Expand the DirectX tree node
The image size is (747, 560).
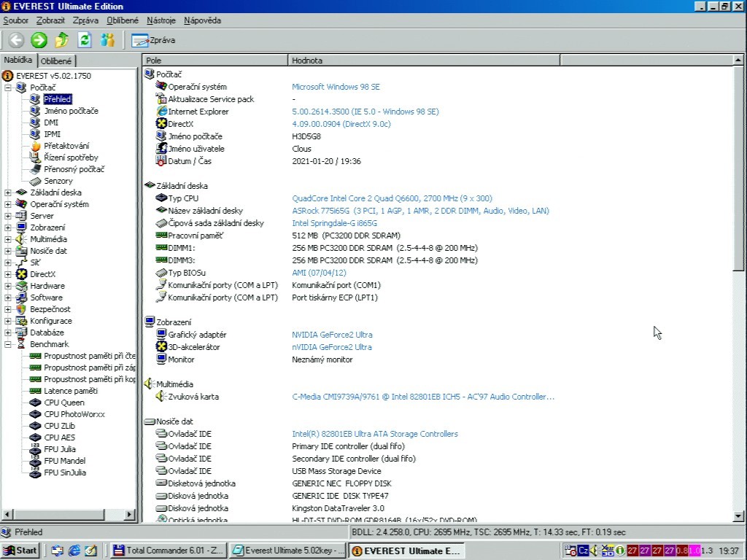click(x=8, y=274)
